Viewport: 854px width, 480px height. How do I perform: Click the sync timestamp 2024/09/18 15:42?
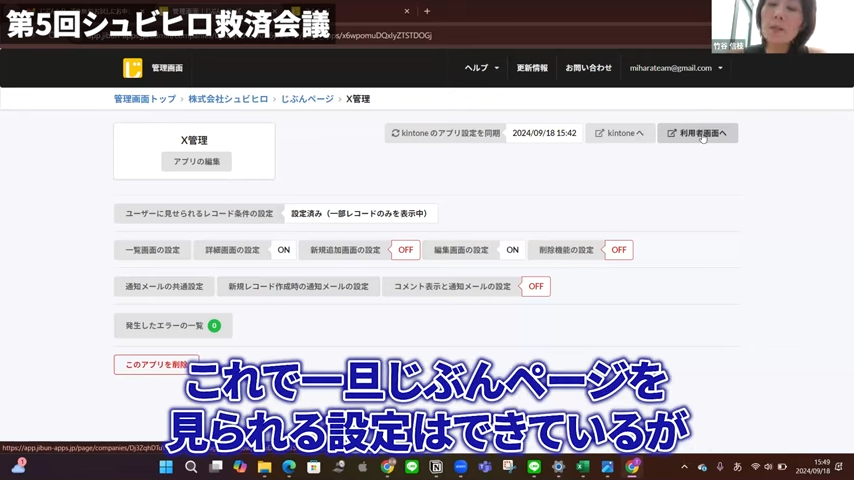544,133
